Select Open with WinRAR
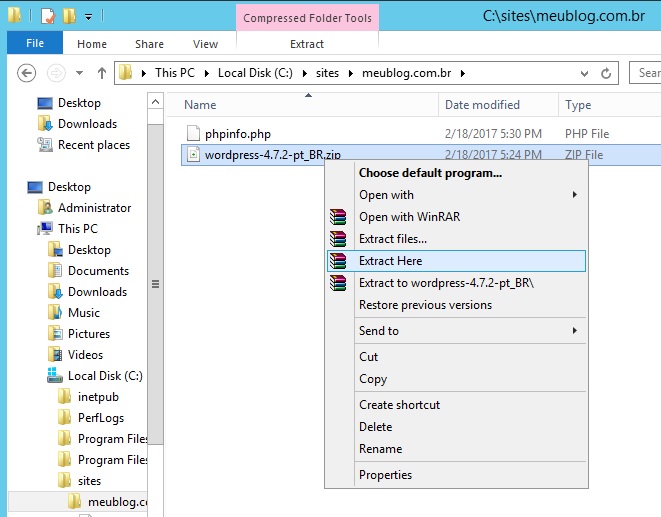Image resolution: width=661 pixels, height=517 pixels. point(457,217)
